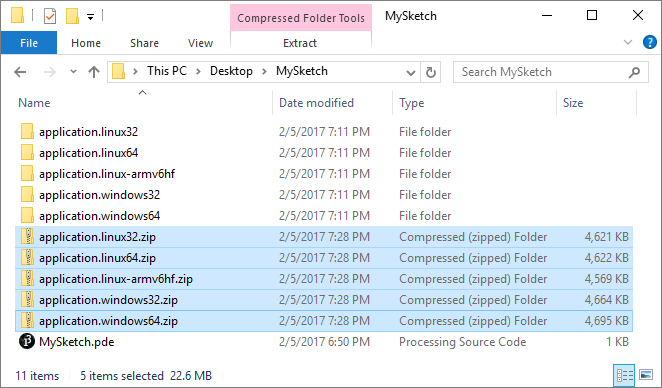Sort files by the Date modified column
The height and width of the screenshot is (388, 662).
coord(316,103)
